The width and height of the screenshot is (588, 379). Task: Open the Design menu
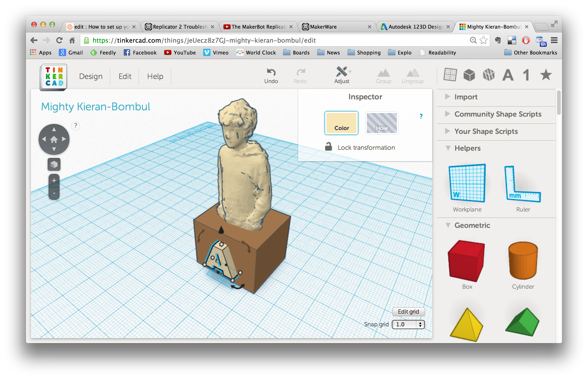(x=90, y=76)
